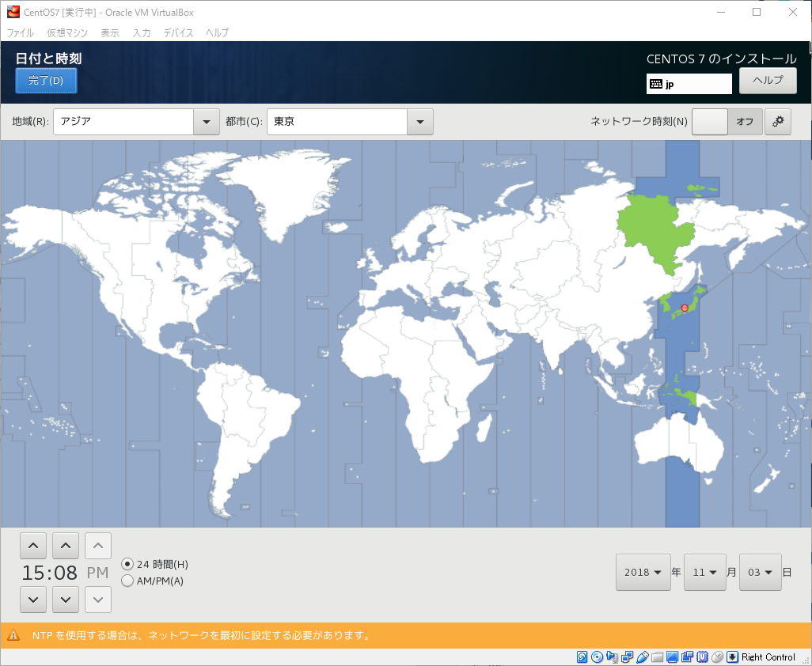
Task: Click the ヘルプ help button
Action: [x=767, y=80]
